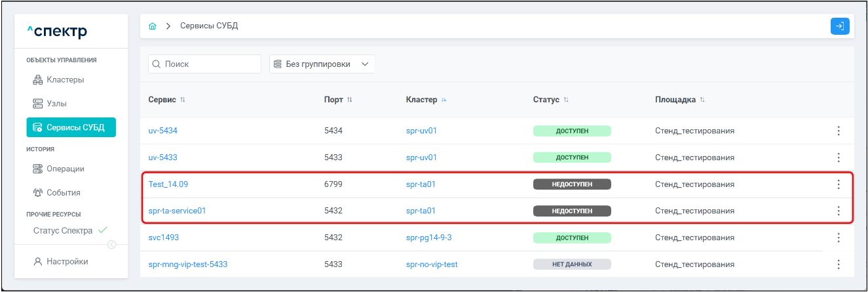Go to Узлы in the sidebar
The width and height of the screenshot is (868, 292).
click(56, 104)
